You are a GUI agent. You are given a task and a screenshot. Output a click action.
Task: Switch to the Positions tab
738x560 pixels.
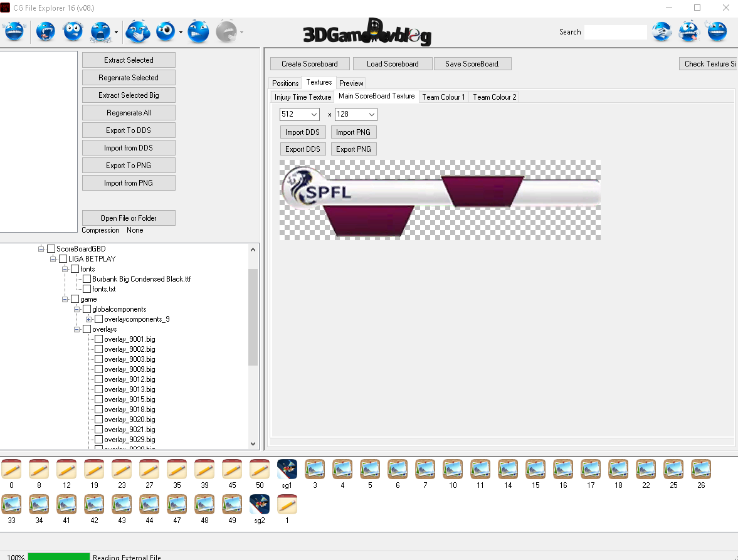(285, 83)
